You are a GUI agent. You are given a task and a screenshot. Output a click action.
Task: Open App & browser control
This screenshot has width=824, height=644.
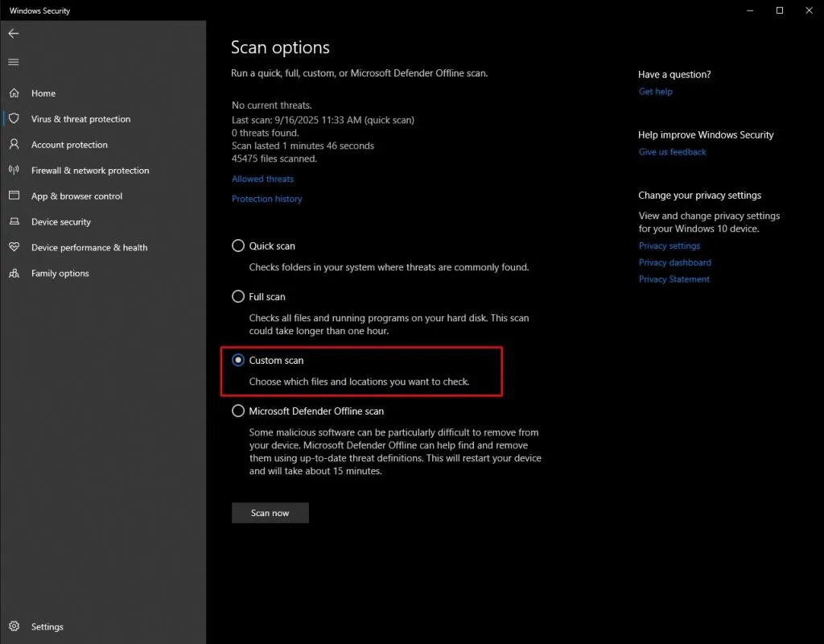(x=77, y=196)
